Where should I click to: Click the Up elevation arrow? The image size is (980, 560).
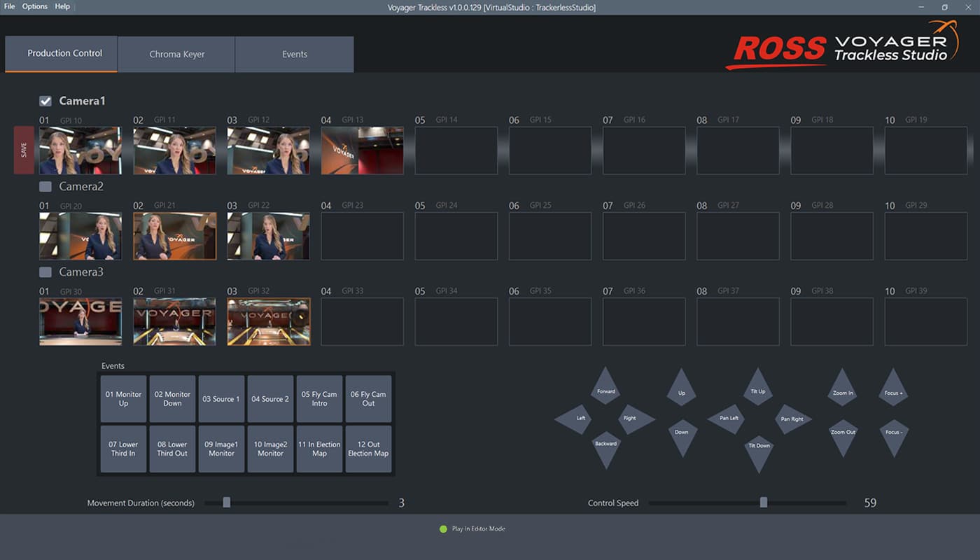tap(682, 389)
